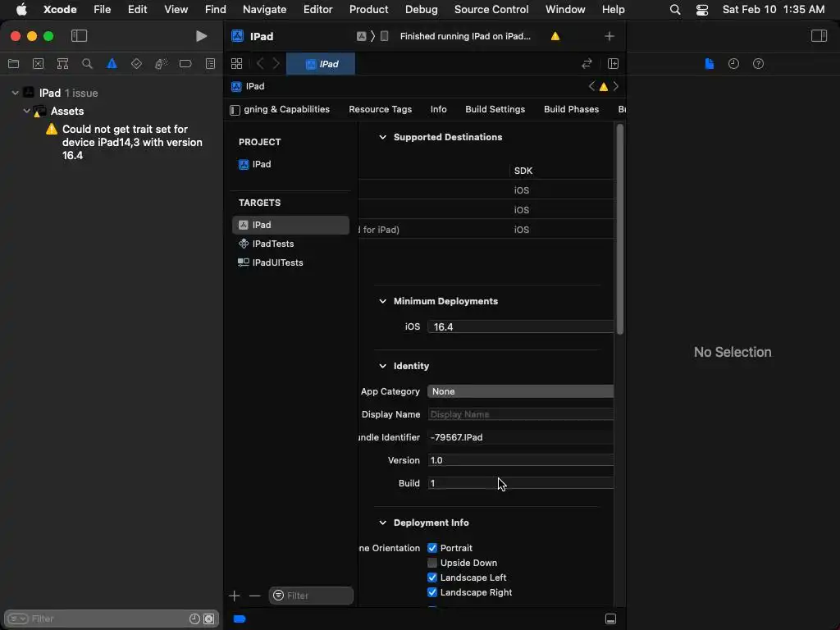Open the iOS minimum deployment combo box

pyautogui.click(x=520, y=326)
